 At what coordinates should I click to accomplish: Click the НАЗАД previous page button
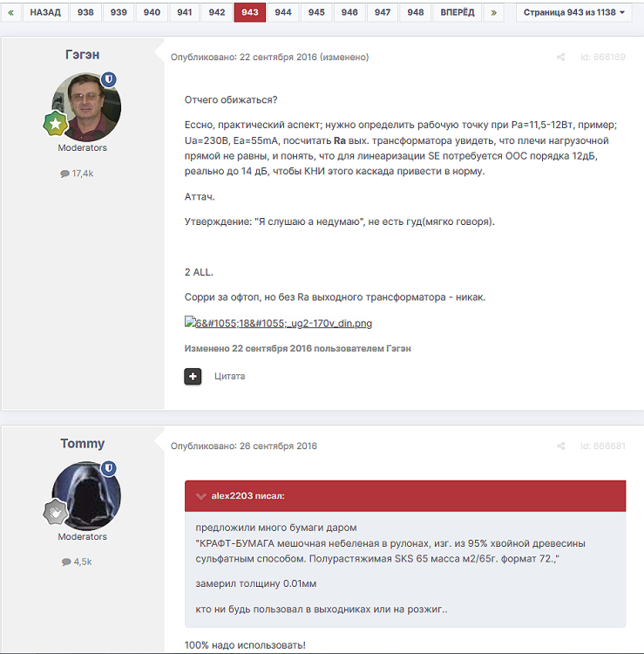tap(45, 13)
